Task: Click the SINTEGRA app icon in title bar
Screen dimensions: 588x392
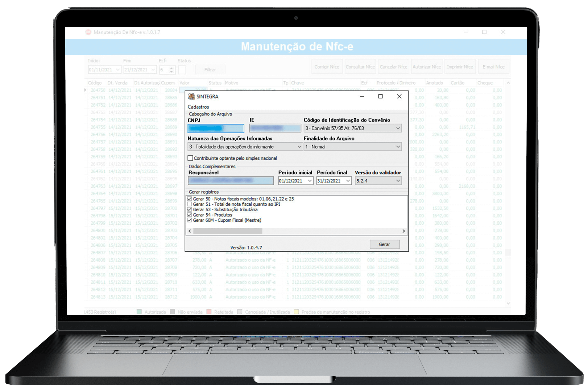Action: [191, 97]
